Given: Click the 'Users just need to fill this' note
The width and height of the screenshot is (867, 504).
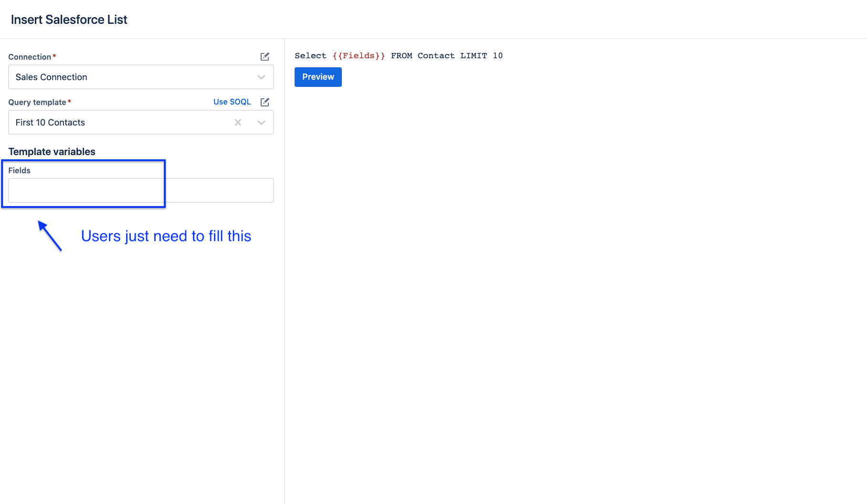Looking at the screenshot, I should pyautogui.click(x=166, y=236).
